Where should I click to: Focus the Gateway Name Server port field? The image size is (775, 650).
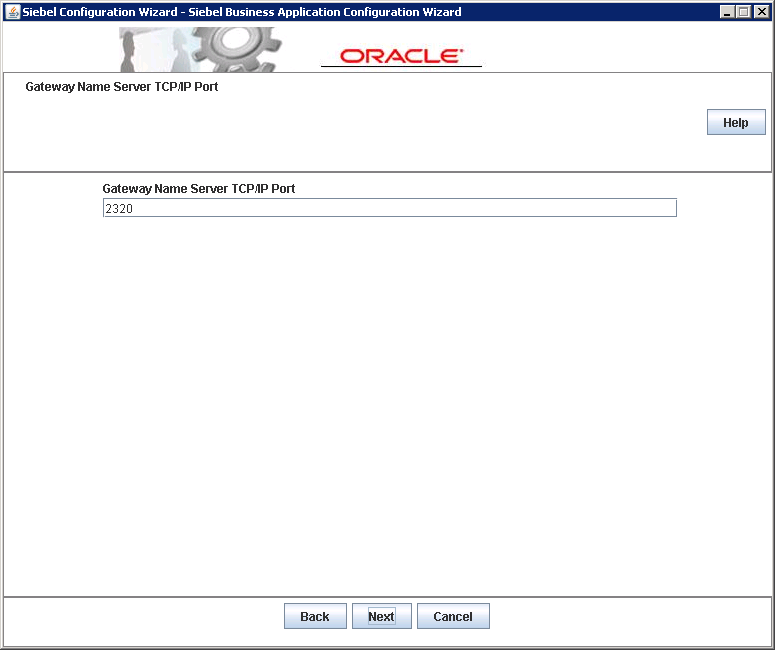coord(389,208)
